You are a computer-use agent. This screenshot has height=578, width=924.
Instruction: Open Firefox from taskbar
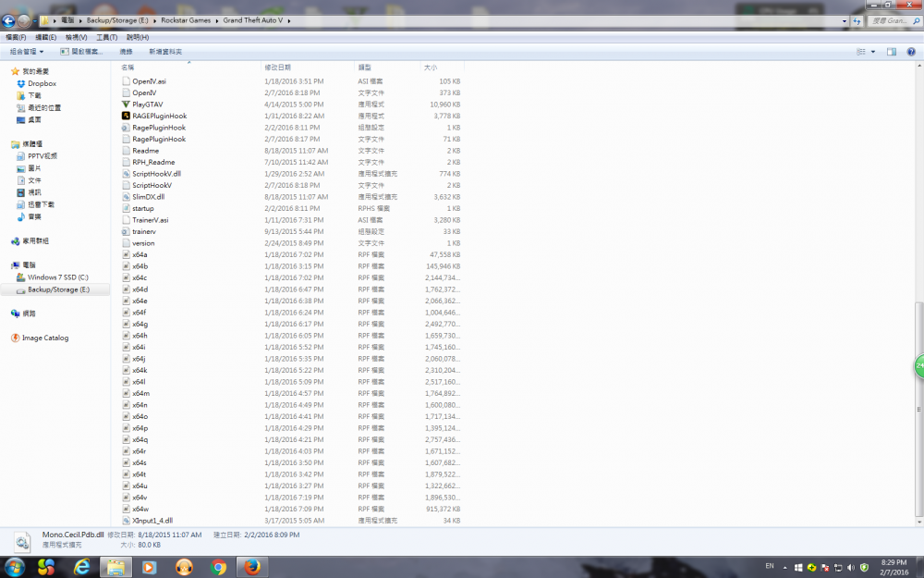pos(253,568)
